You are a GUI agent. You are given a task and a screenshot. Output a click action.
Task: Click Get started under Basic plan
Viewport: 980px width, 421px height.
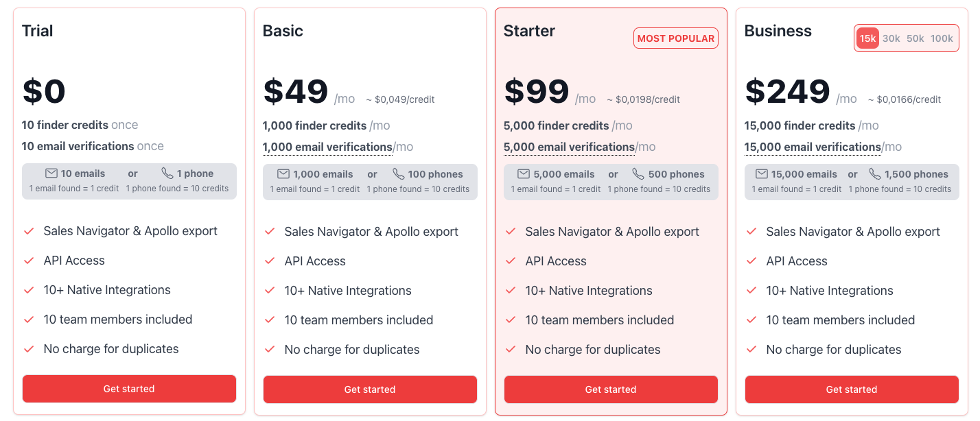pos(370,389)
